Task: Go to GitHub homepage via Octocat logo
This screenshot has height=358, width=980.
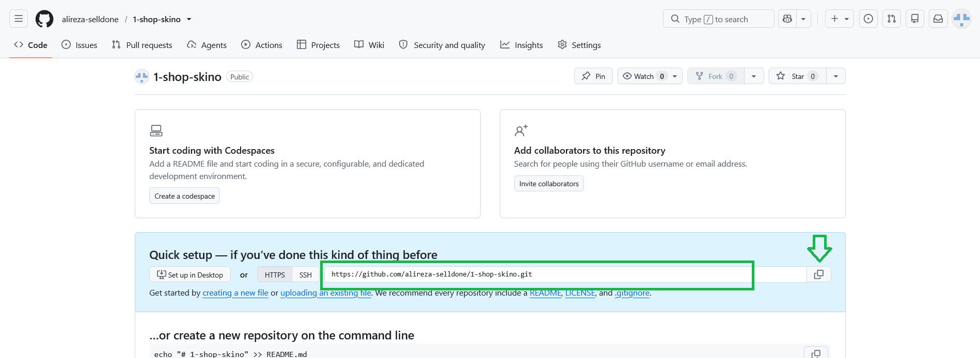Action: 44,19
